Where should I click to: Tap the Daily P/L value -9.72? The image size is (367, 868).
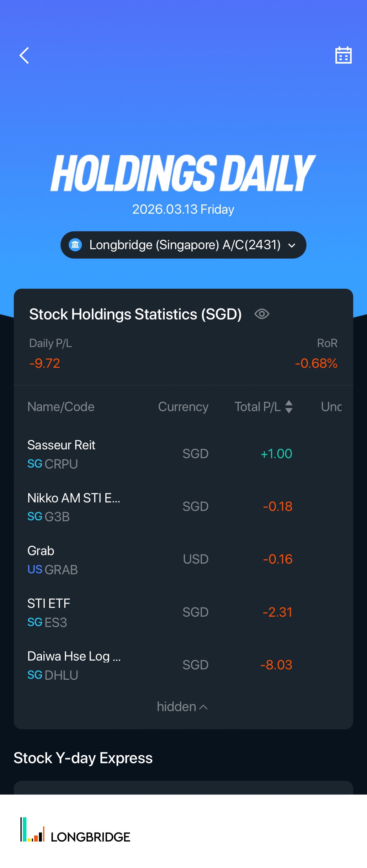point(45,363)
